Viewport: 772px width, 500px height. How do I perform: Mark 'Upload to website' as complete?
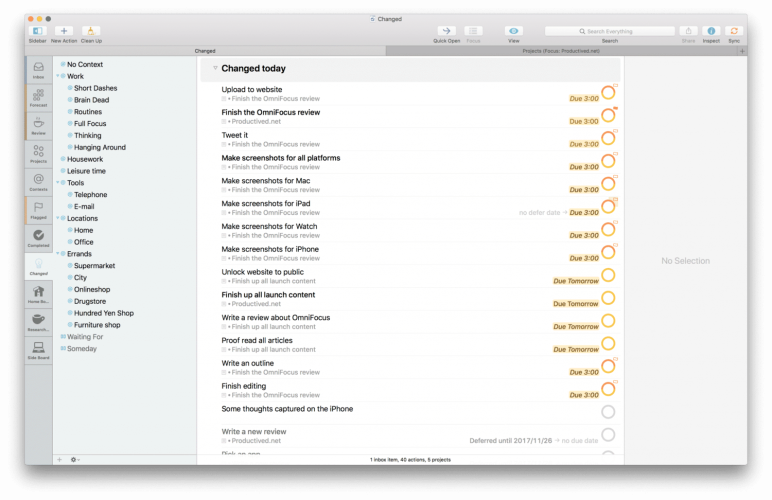click(x=608, y=93)
